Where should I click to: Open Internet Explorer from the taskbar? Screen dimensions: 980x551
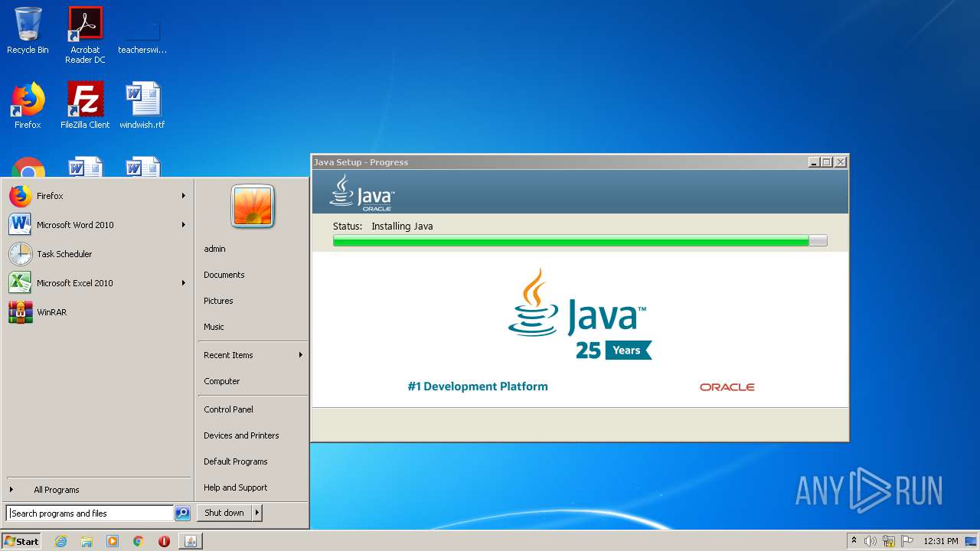tap(60, 541)
